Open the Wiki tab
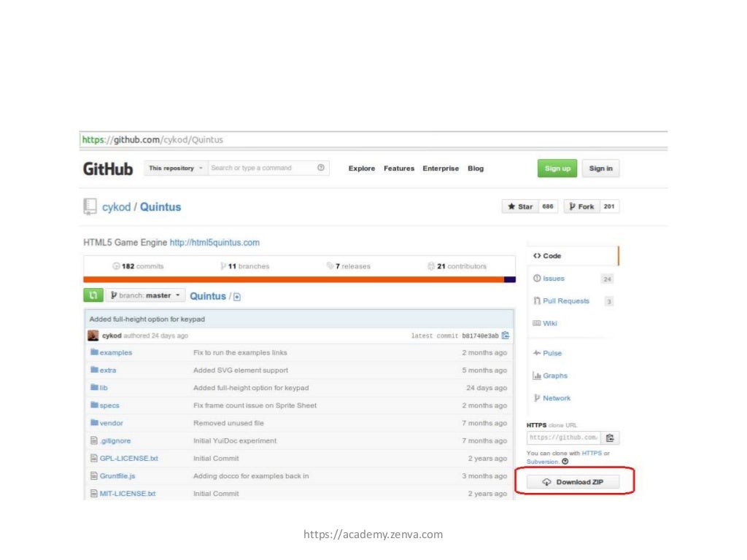747x560 pixels. click(x=550, y=323)
